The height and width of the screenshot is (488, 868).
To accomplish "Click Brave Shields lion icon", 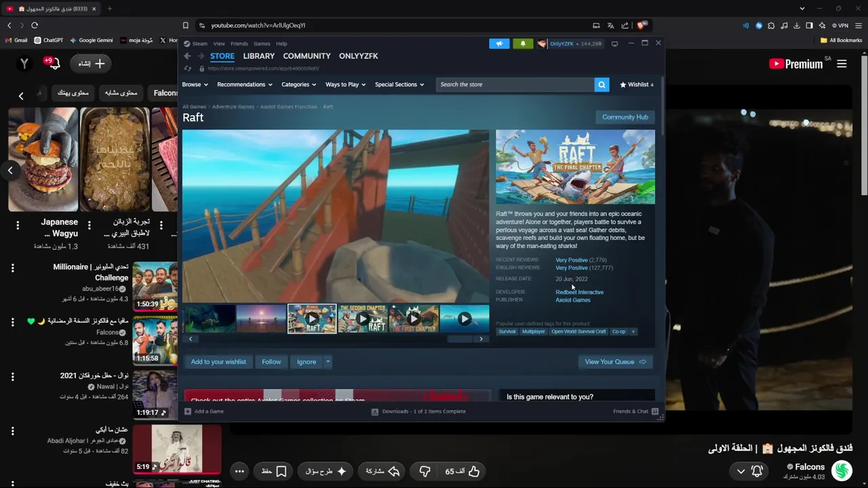I will pos(642,25).
